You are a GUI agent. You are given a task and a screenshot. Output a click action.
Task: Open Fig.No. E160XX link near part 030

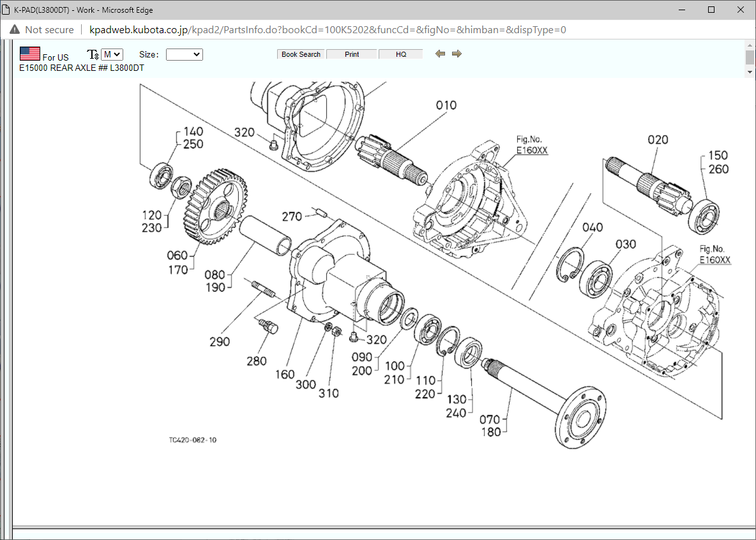coord(714,260)
